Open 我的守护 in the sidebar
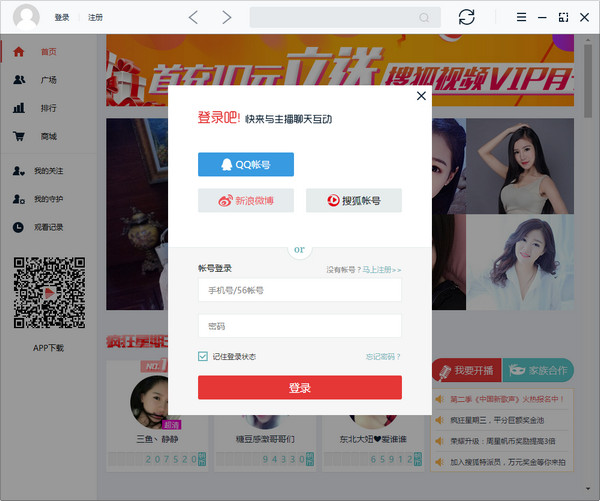This screenshot has width=600, height=501. 49,199
